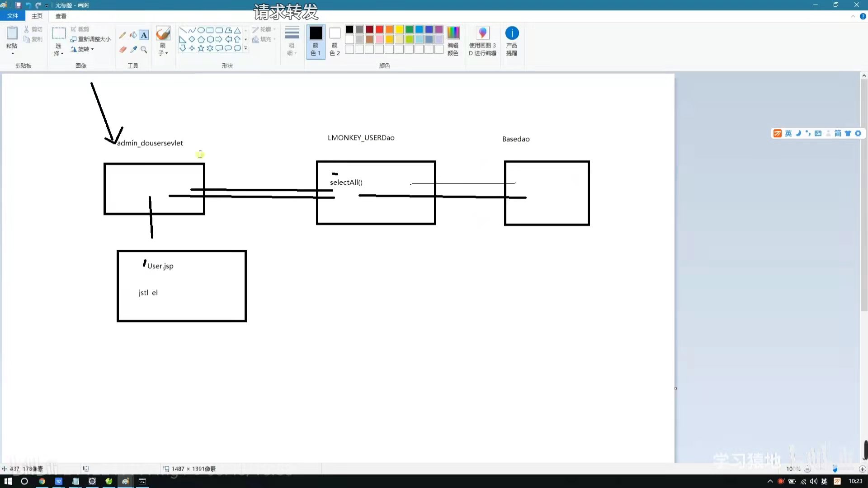The width and height of the screenshot is (868, 488).
Task: Open the Paste dropdown arrow
Action: (12, 54)
